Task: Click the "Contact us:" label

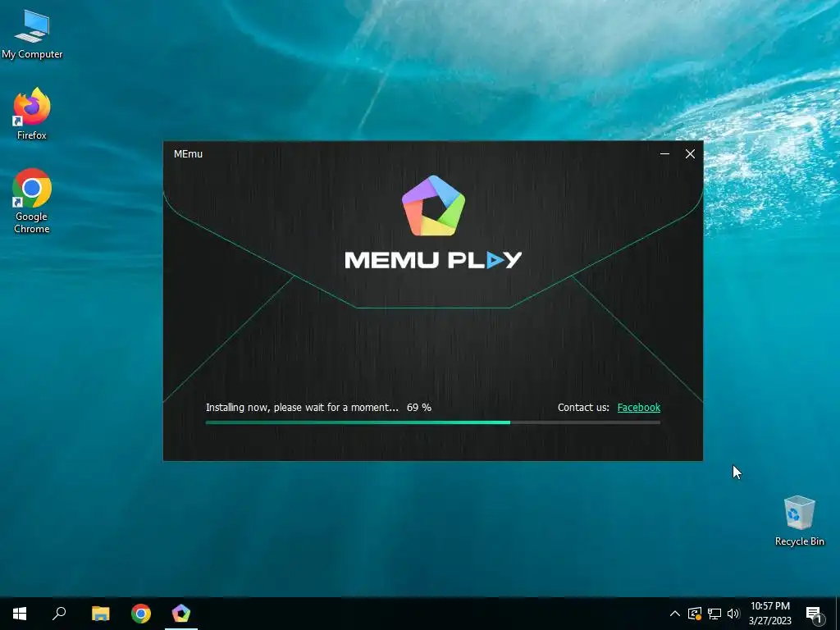Action: [x=583, y=408]
